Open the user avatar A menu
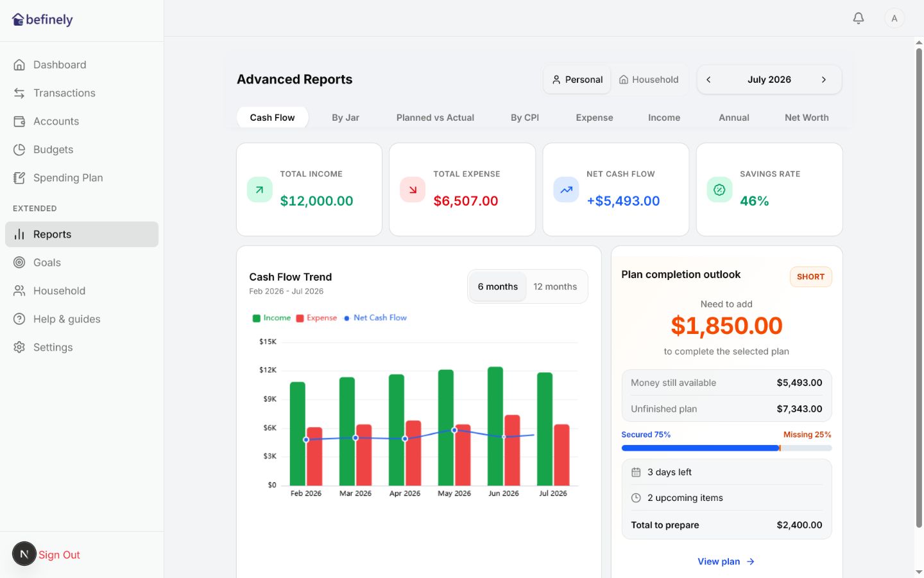924x578 pixels. click(894, 18)
